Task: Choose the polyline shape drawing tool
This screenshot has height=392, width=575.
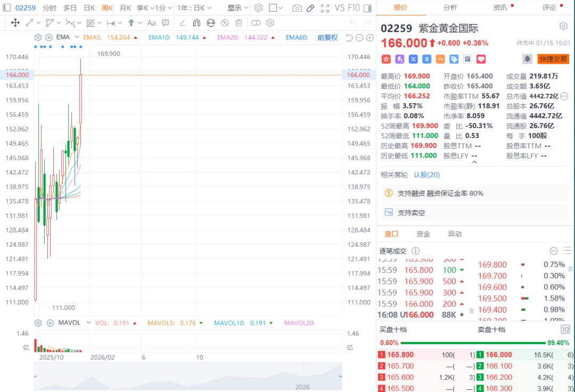Action: pos(50,23)
